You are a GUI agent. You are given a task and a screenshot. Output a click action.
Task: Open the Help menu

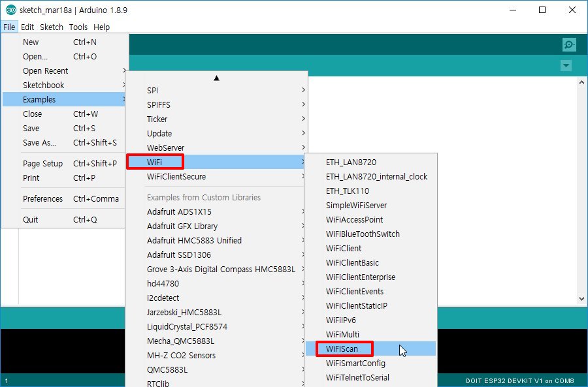(x=101, y=27)
